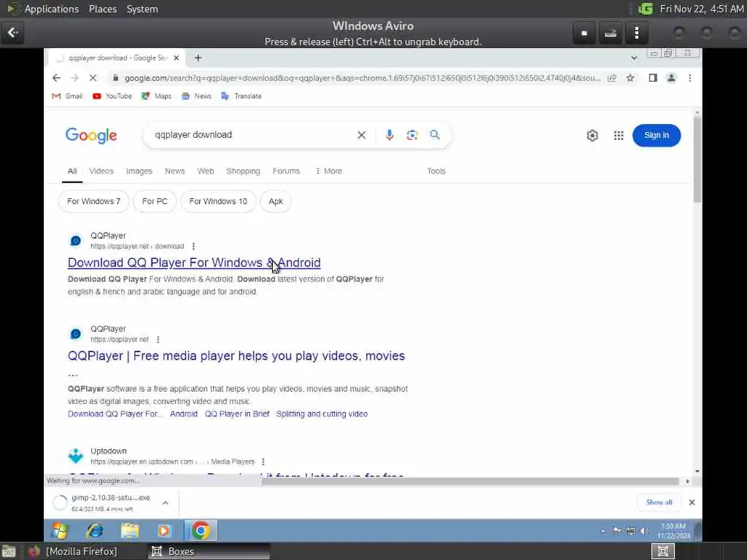Switch to Shopping results tab
Image resolution: width=747 pixels, height=560 pixels.
(243, 171)
